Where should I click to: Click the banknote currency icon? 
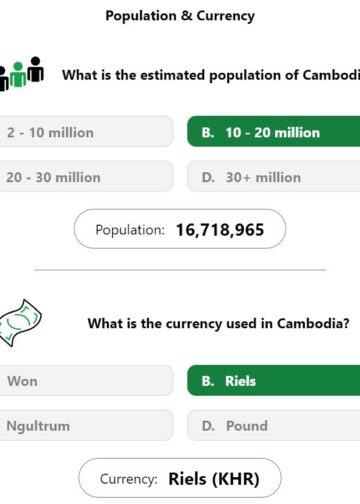[20, 323]
